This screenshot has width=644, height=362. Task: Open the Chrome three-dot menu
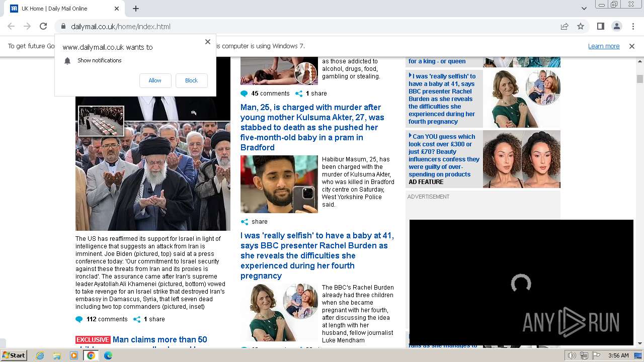[632, 26]
